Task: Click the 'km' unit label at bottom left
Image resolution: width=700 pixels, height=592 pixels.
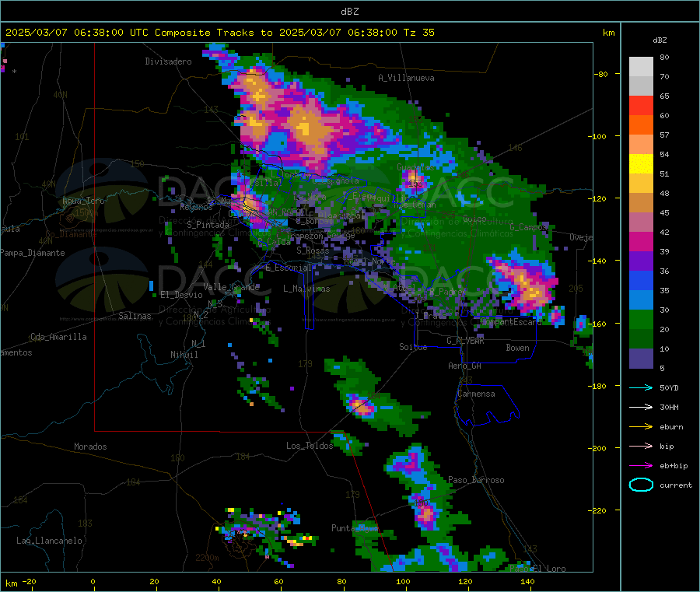Action: click(x=11, y=583)
